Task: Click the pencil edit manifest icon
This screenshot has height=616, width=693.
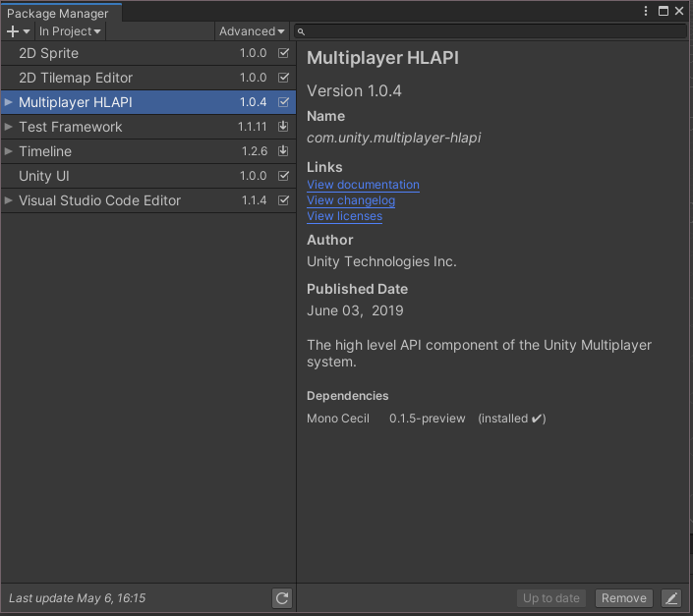Action: pos(671,598)
